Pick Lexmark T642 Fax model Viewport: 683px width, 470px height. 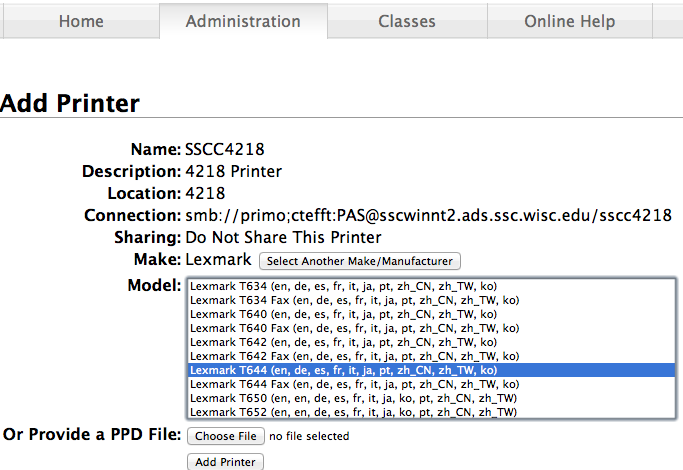[353, 356]
